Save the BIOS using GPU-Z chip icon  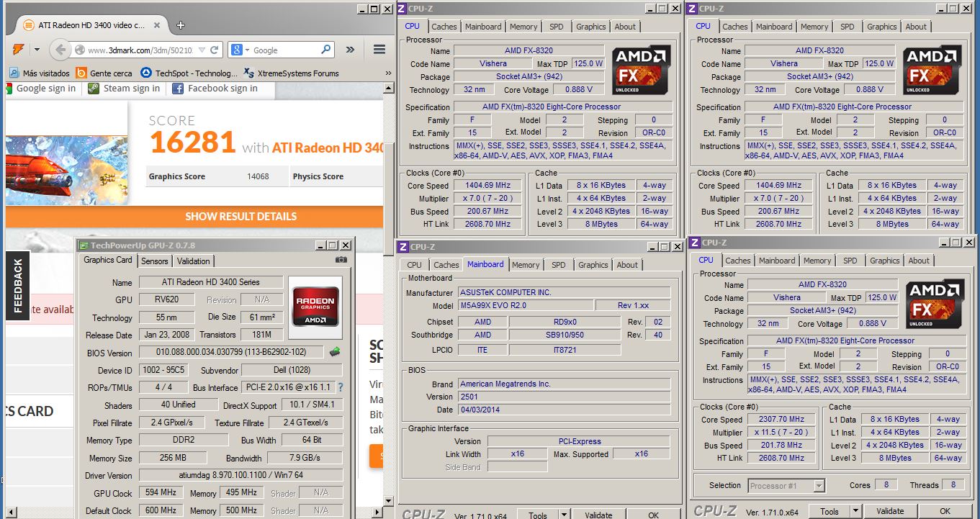[x=335, y=352]
